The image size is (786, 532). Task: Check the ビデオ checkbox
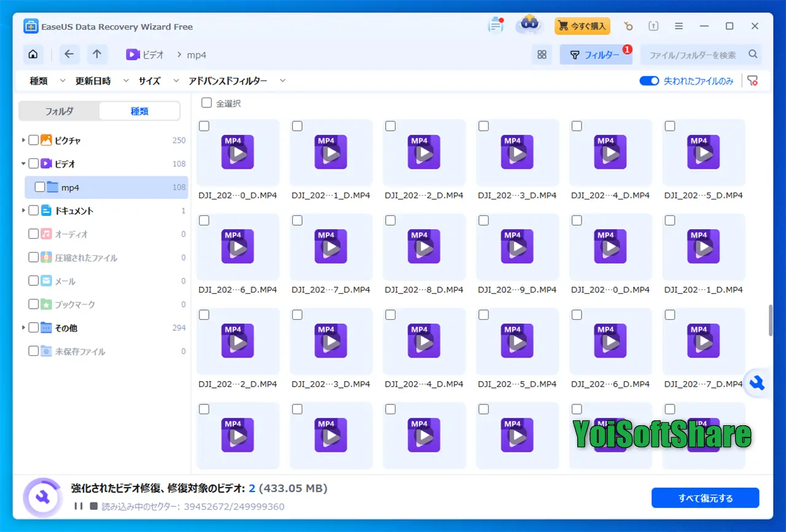point(34,164)
